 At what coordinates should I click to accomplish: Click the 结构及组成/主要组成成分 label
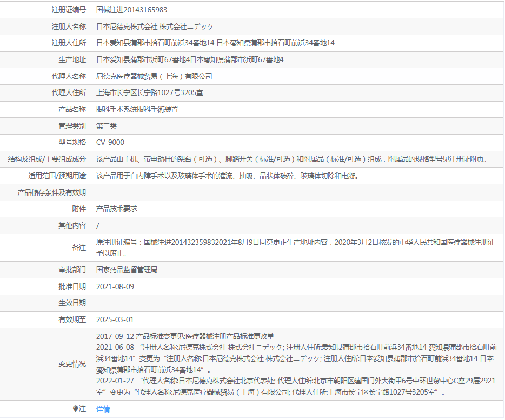click(47, 159)
